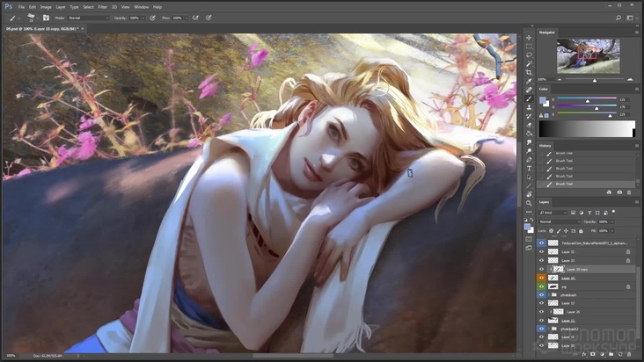Select the Eraser tool

(529, 125)
